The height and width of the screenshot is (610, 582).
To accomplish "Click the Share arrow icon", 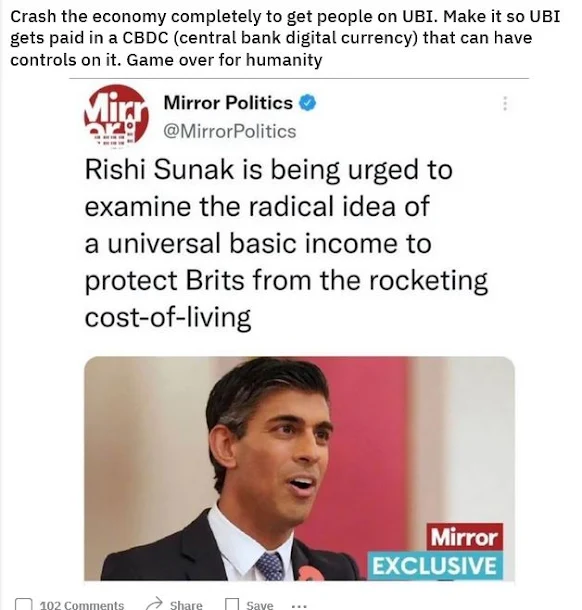I will [x=154, y=603].
